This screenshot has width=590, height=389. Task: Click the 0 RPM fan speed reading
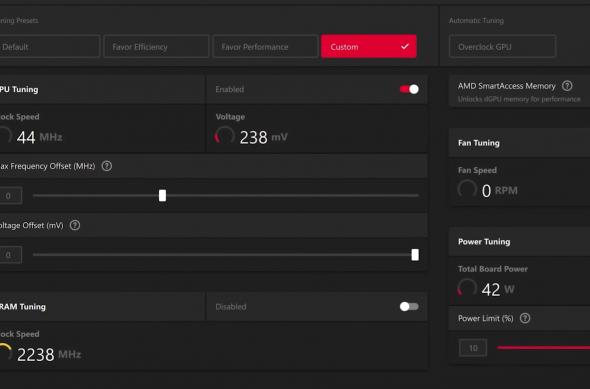500,191
